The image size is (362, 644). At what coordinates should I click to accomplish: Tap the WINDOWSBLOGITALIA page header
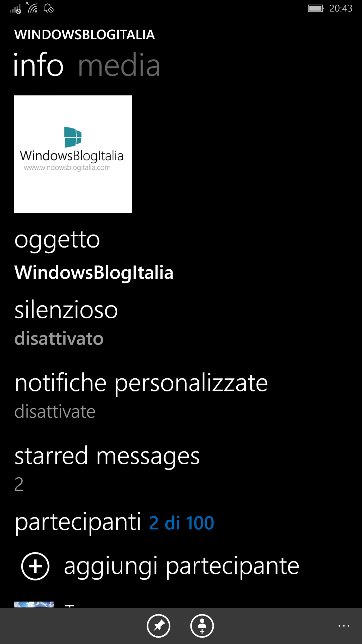[84, 35]
